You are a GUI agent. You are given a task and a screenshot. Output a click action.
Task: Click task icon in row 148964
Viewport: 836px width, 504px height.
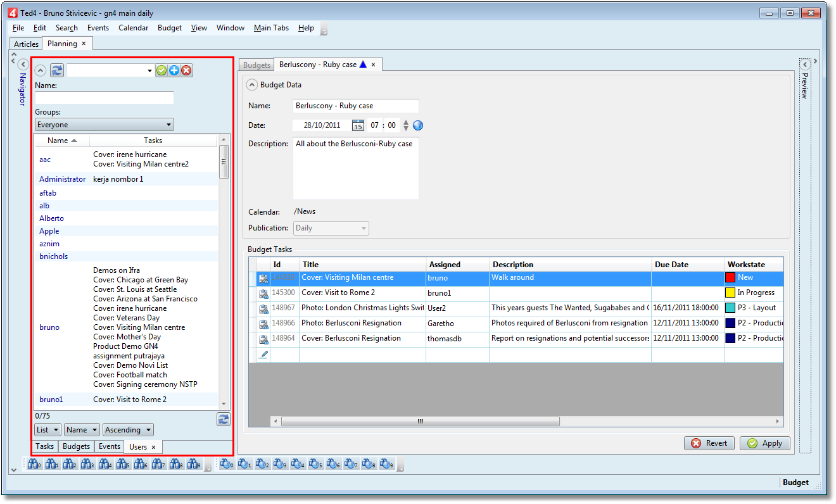(263, 339)
